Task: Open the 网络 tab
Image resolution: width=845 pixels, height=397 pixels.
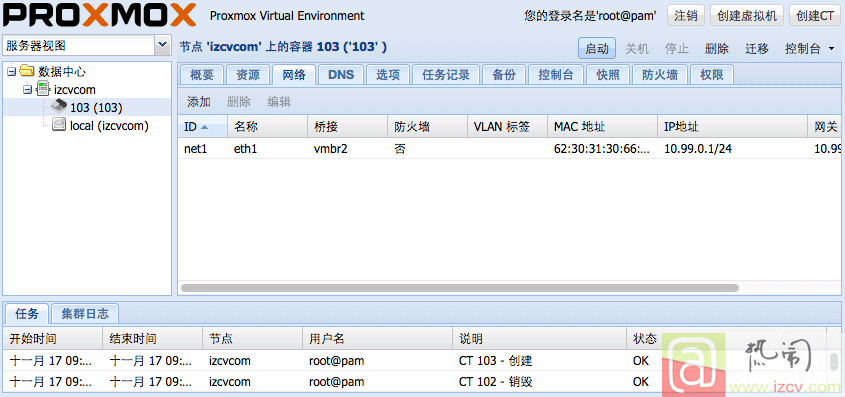Action: pyautogui.click(x=294, y=75)
